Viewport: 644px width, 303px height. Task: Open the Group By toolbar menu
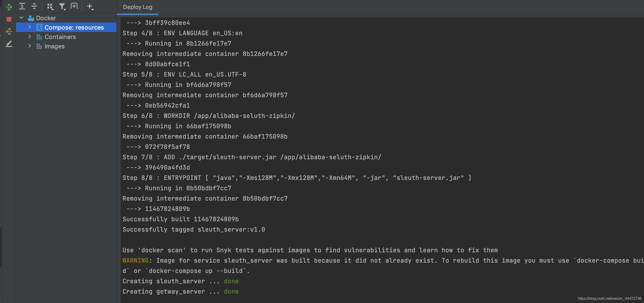[x=50, y=7]
